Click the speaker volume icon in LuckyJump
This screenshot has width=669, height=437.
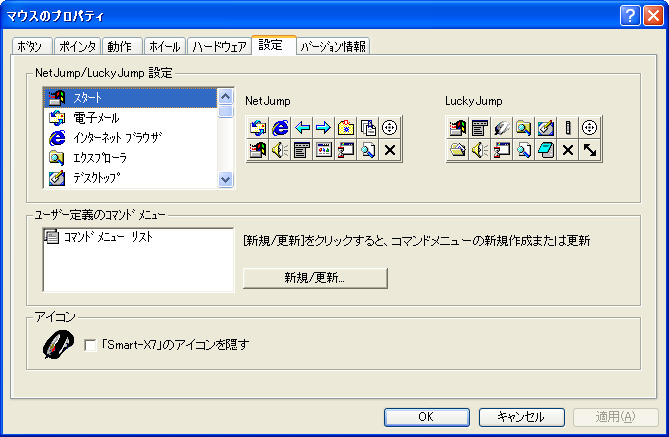[480, 150]
